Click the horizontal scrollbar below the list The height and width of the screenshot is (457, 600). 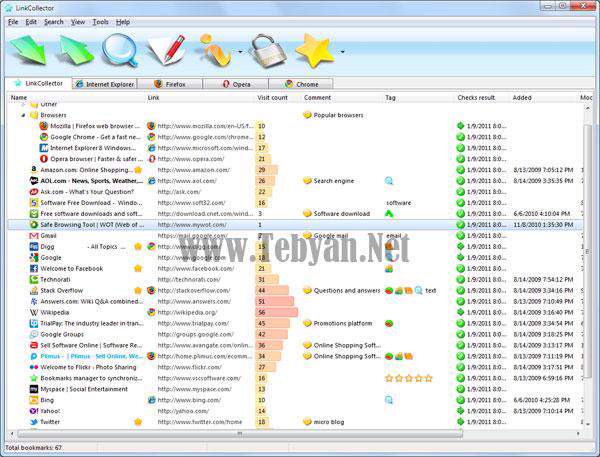pyautogui.click(x=240, y=434)
